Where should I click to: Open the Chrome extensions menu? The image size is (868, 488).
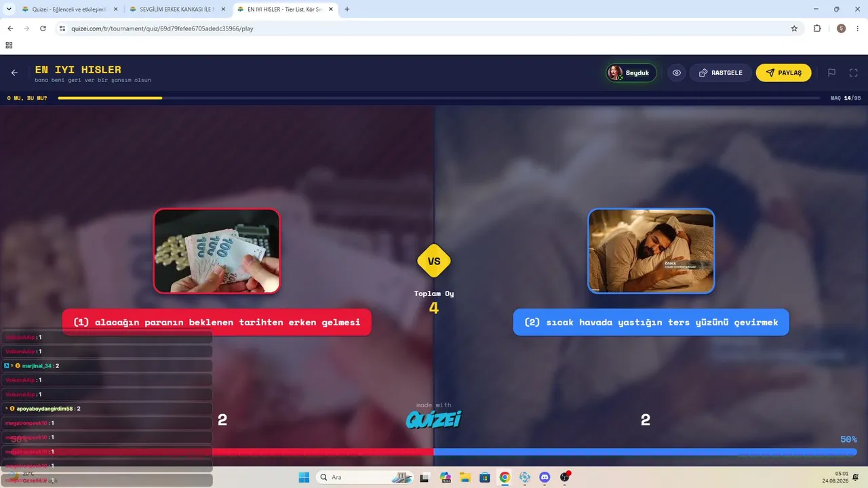click(x=817, y=28)
